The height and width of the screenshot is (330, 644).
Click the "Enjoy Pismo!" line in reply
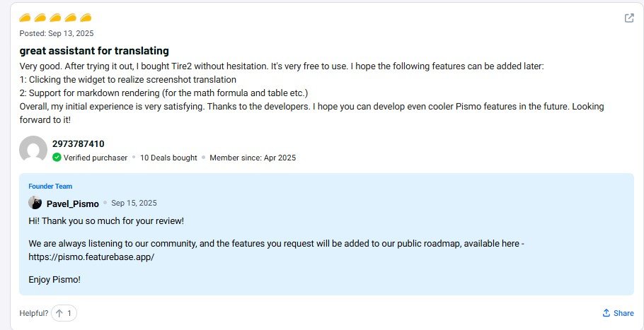(54, 280)
